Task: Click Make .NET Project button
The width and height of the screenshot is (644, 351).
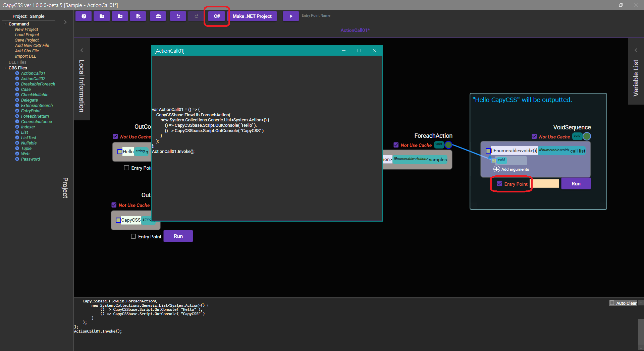Action: click(252, 16)
